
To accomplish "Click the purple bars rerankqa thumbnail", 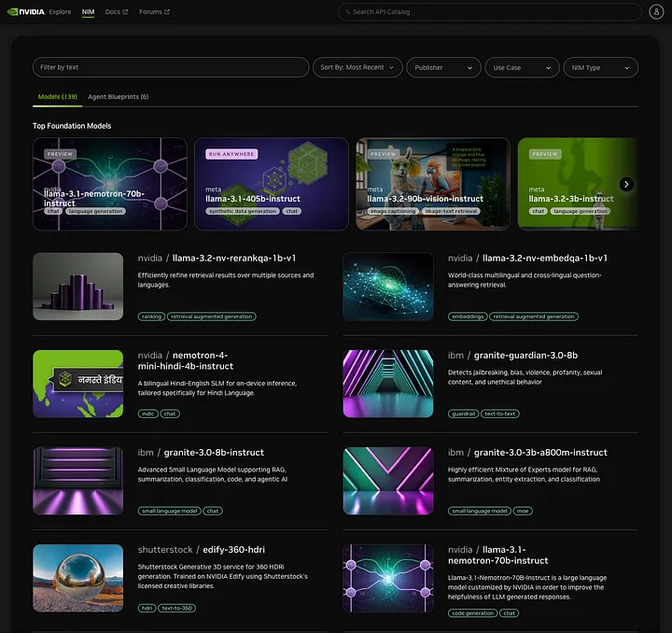I will pyautogui.click(x=78, y=287).
